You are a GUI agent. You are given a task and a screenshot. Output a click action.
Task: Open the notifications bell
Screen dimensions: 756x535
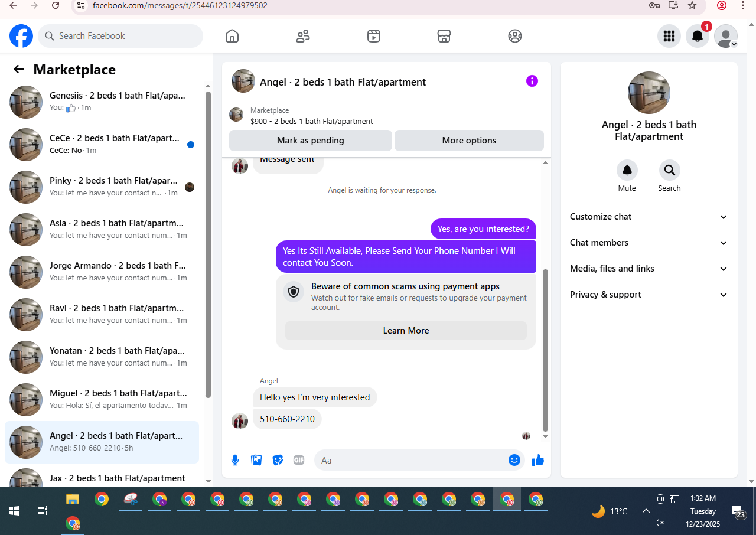(698, 36)
